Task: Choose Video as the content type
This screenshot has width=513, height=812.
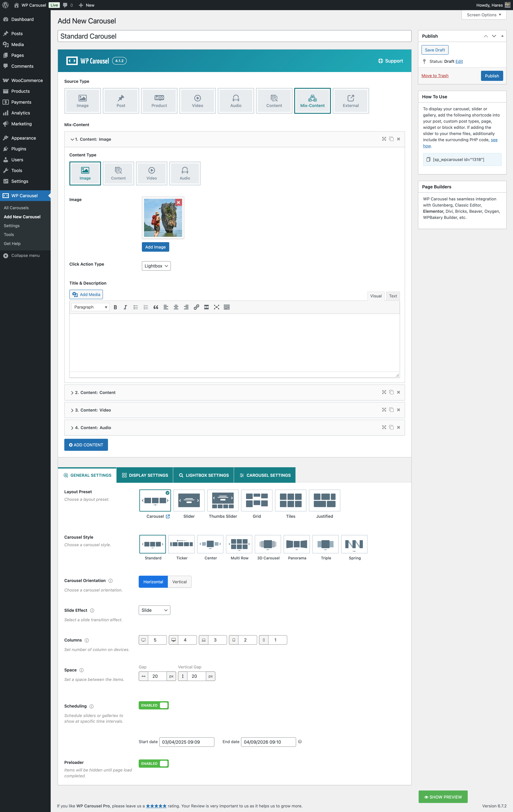Action: [x=152, y=173]
